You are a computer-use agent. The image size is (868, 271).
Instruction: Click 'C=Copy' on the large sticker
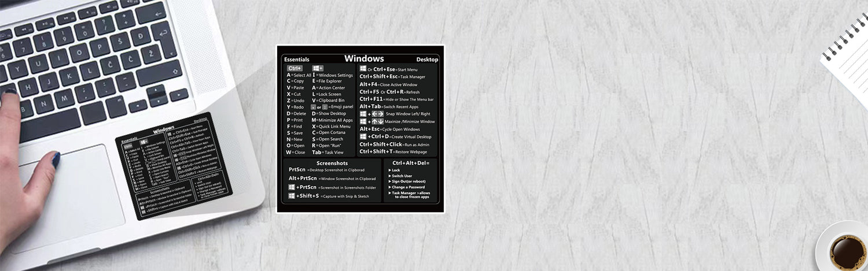point(295,81)
